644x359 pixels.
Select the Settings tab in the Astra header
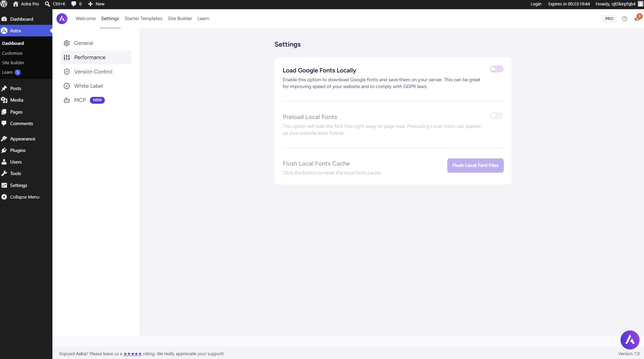(x=110, y=19)
